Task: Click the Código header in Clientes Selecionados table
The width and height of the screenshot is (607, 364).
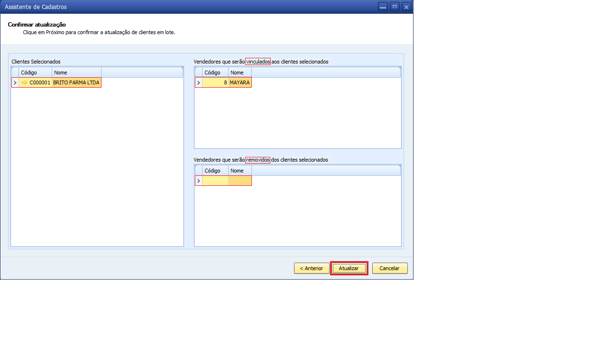Action: [36, 73]
